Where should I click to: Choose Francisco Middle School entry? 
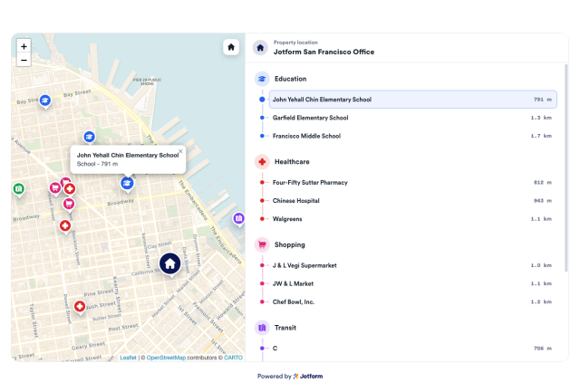(x=413, y=136)
